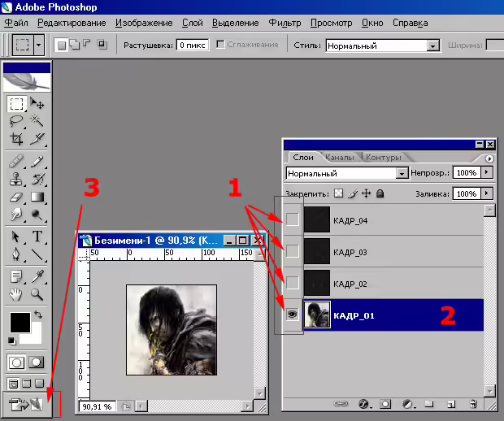Lock position checkbox

coord(366,193)
